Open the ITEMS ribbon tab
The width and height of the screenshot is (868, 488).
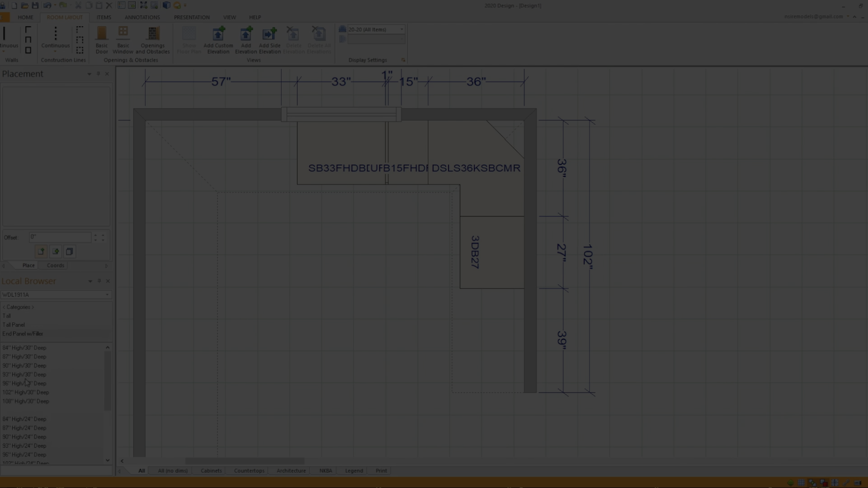(104, 17)
